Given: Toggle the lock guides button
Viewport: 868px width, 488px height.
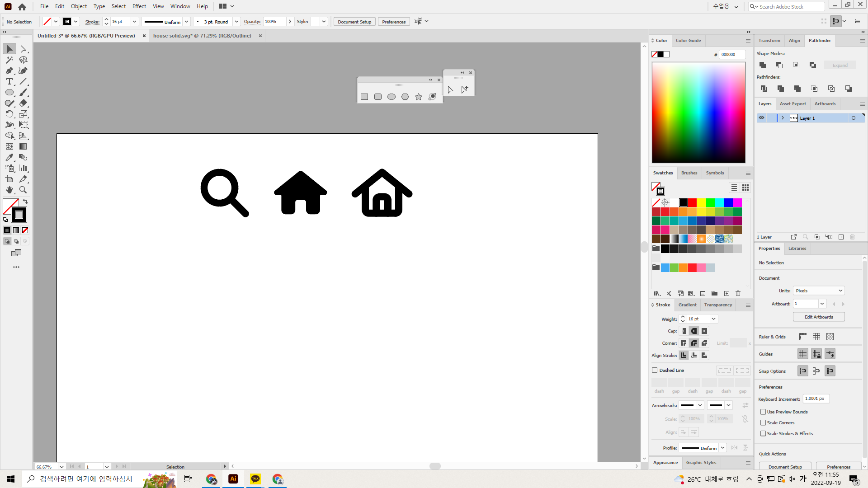Looking at the screenshot, I should click(816, 354).
